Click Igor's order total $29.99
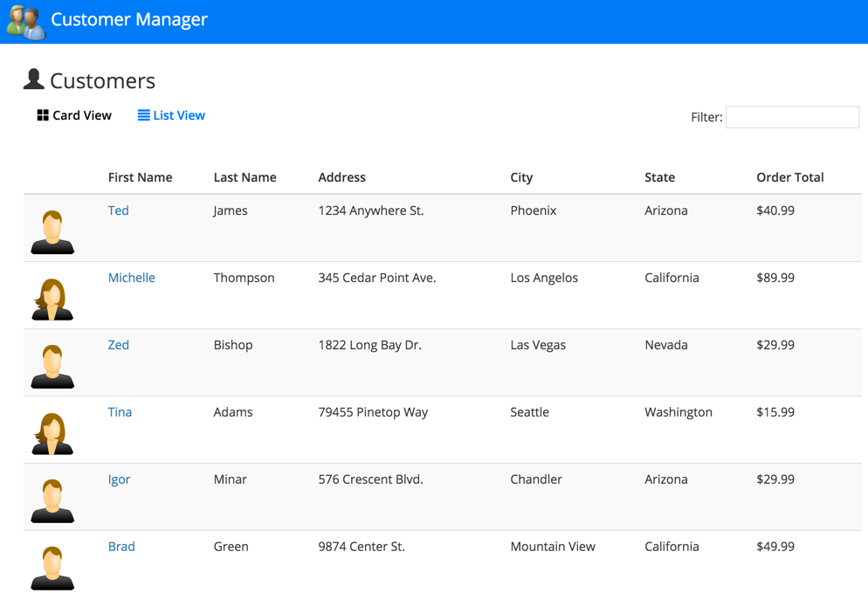This screenshot has height=593, width=868. click(775, 479)
